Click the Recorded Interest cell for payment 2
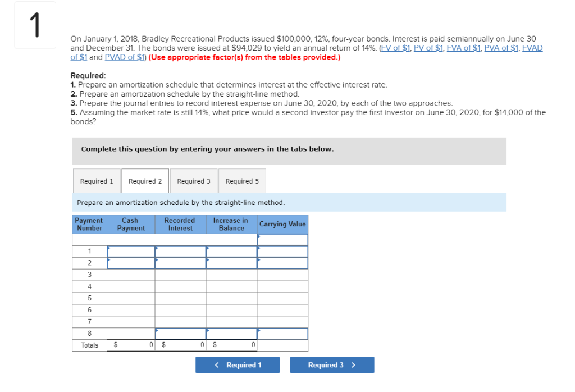 180,263
